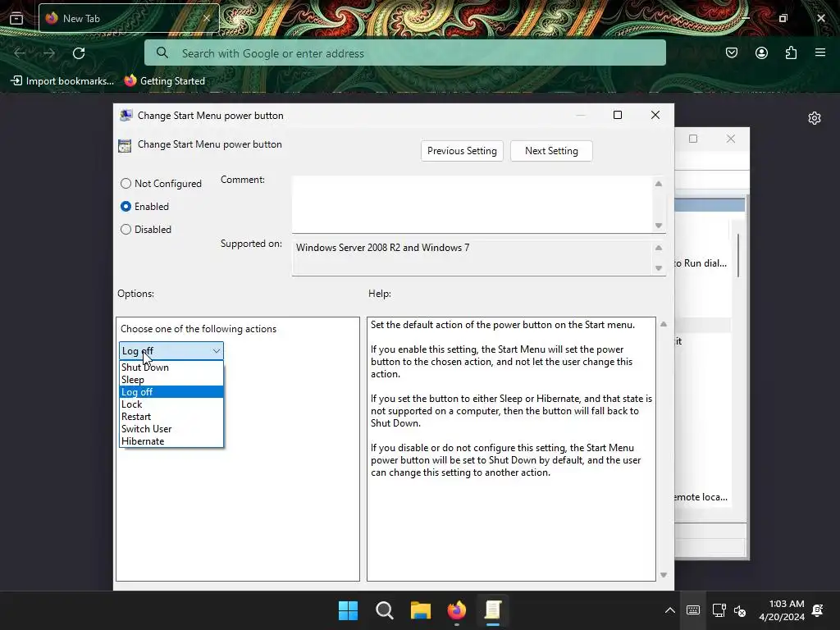Click the Firefox address search field

(x=405, y=53)
